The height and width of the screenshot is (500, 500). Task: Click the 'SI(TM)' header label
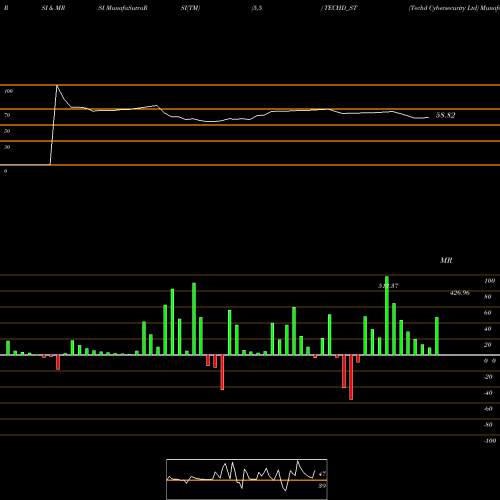click(x=190, y=8)
